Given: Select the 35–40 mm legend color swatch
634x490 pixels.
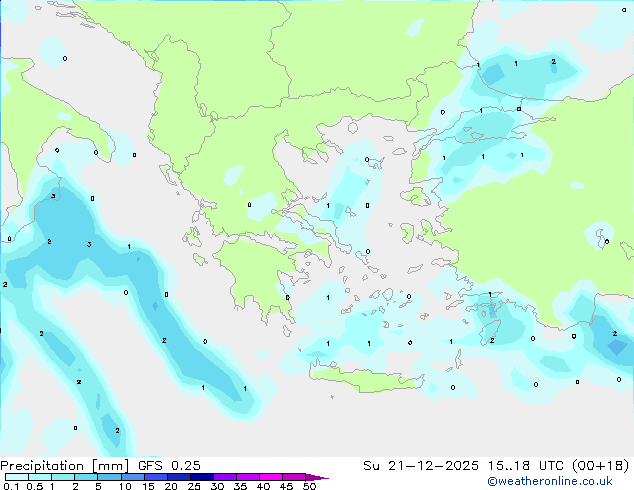Looking at the screenshot, I should coord(248,477).
